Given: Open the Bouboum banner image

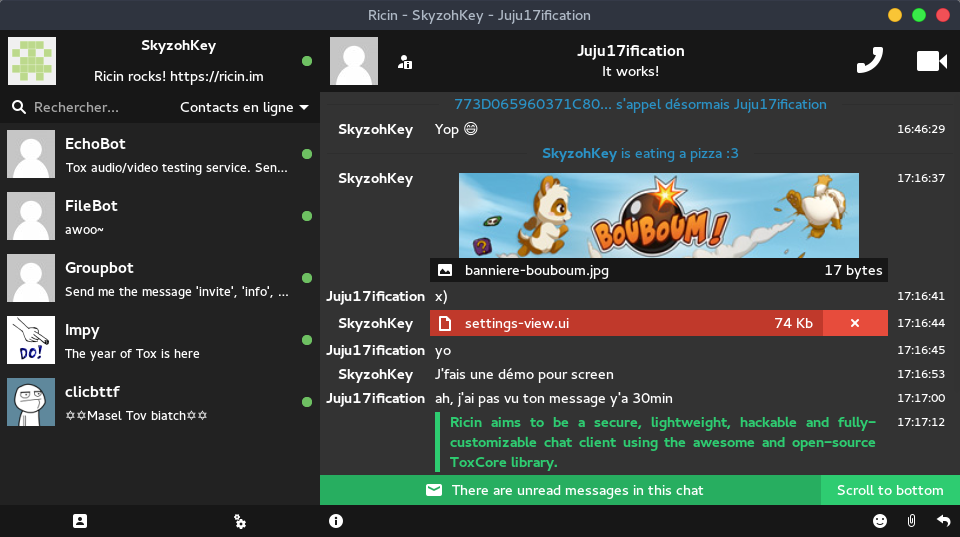Looking at the screenshot, I should coord(659,216).
